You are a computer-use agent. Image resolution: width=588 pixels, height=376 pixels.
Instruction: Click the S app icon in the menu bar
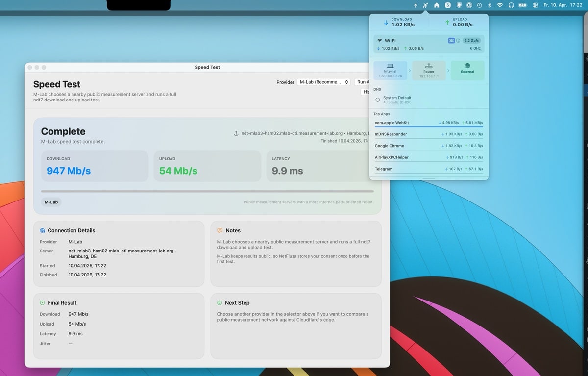(448, 5)
